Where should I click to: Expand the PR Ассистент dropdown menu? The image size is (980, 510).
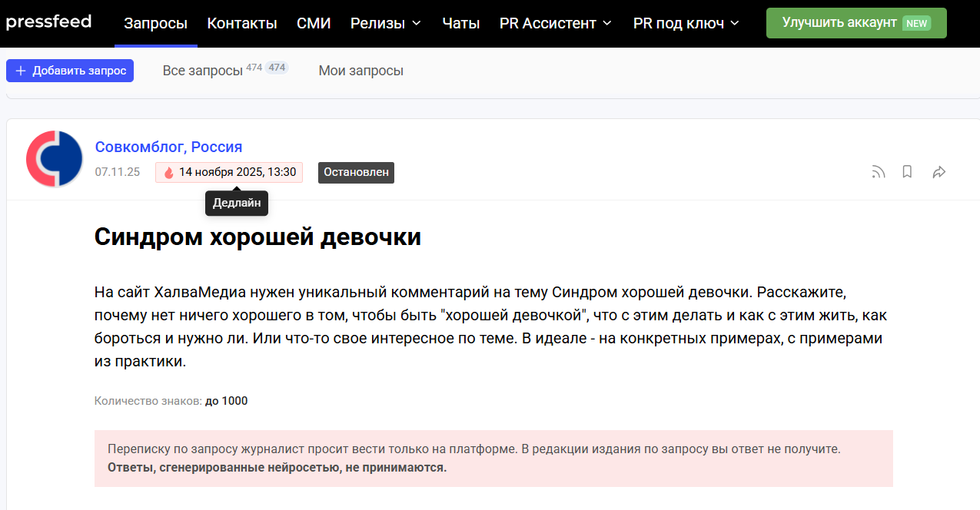tap(555, 23)
